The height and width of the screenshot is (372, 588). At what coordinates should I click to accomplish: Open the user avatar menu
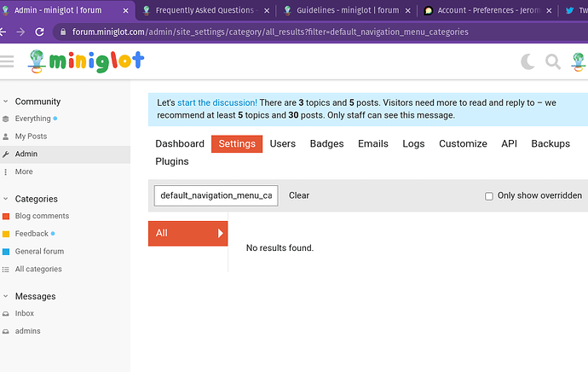point(579,61)
